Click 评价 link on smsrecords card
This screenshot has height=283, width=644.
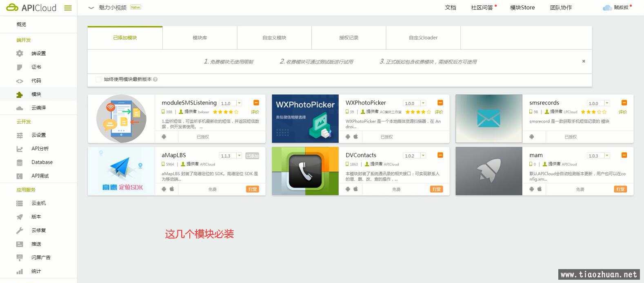pyautogui.click(x=623, y=112)
